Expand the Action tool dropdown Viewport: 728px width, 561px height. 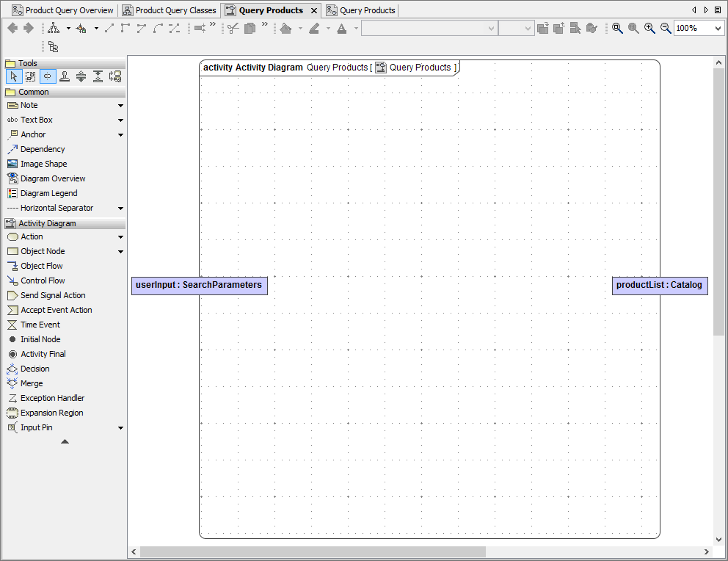(120, 236)
